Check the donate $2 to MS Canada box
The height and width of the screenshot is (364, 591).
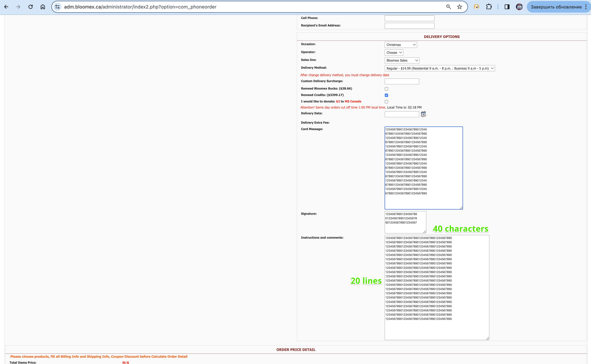click(x=386, y=102)
